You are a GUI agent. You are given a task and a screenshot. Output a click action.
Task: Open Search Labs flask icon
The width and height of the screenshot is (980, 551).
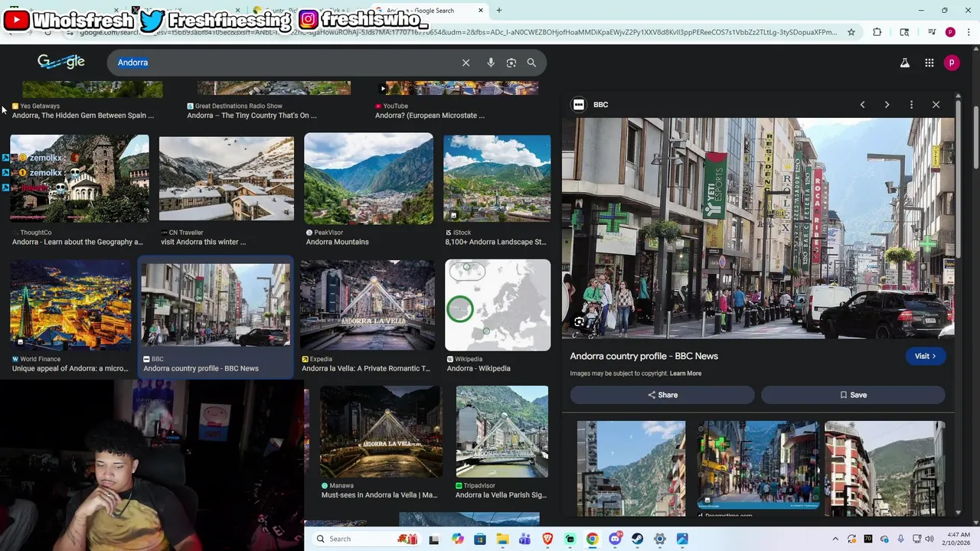click(x=905, y=63)
